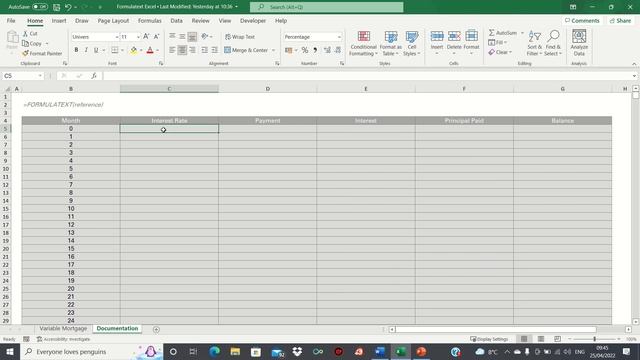Click Increase Indent icon
This screenshot has width=640, height=360.
point(215,50)
